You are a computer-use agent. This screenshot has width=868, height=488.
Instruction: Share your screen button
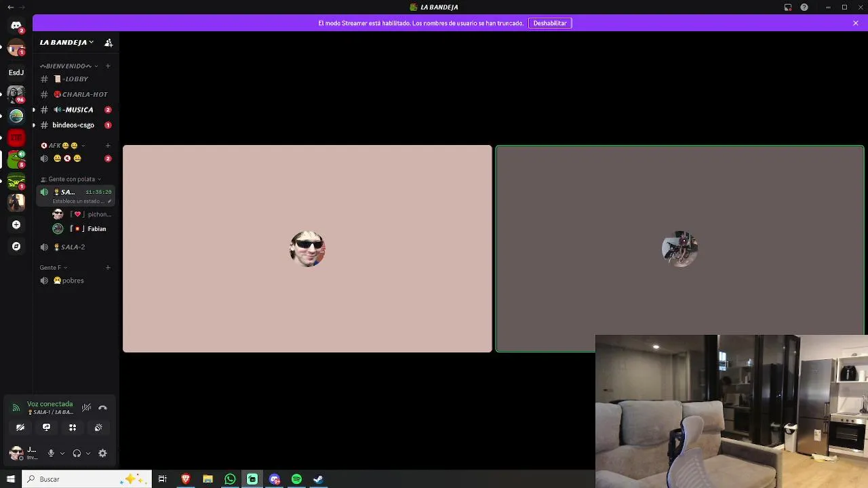[x=46, y=428]
